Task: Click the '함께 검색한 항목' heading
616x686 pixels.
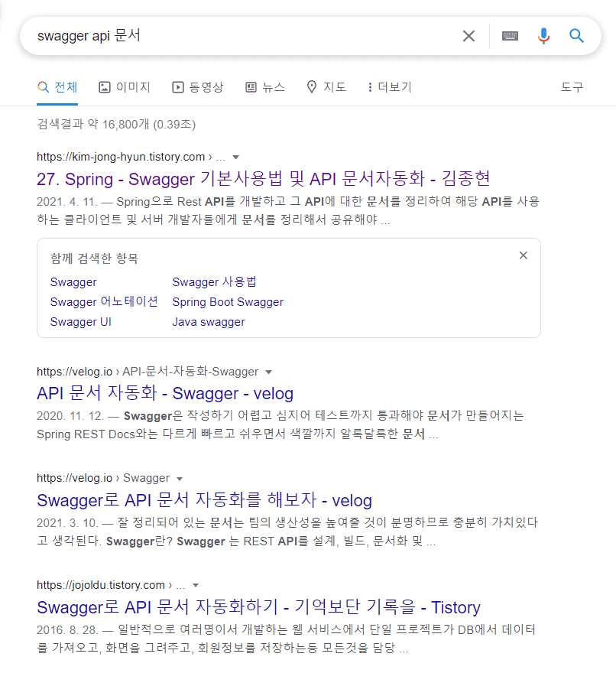Action: (x=95, y=258)
